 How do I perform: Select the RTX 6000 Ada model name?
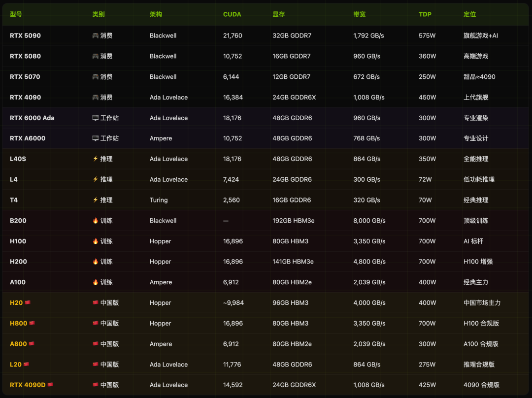(x=32, y=118)
